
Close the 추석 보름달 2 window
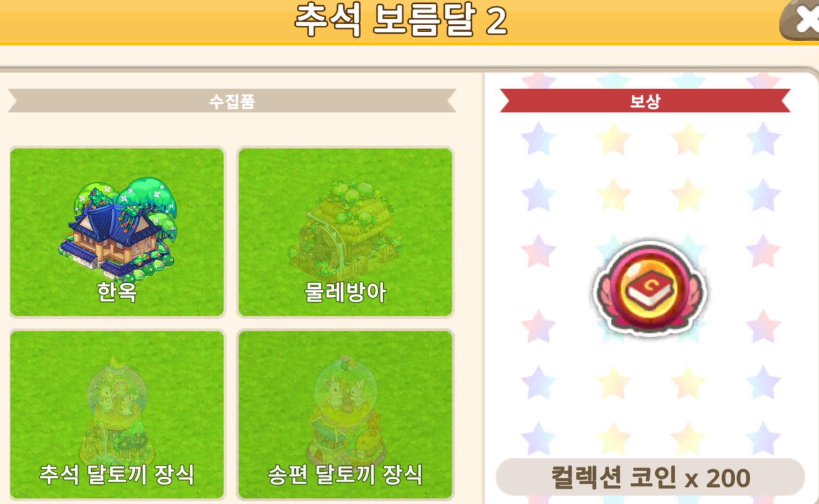801,20
